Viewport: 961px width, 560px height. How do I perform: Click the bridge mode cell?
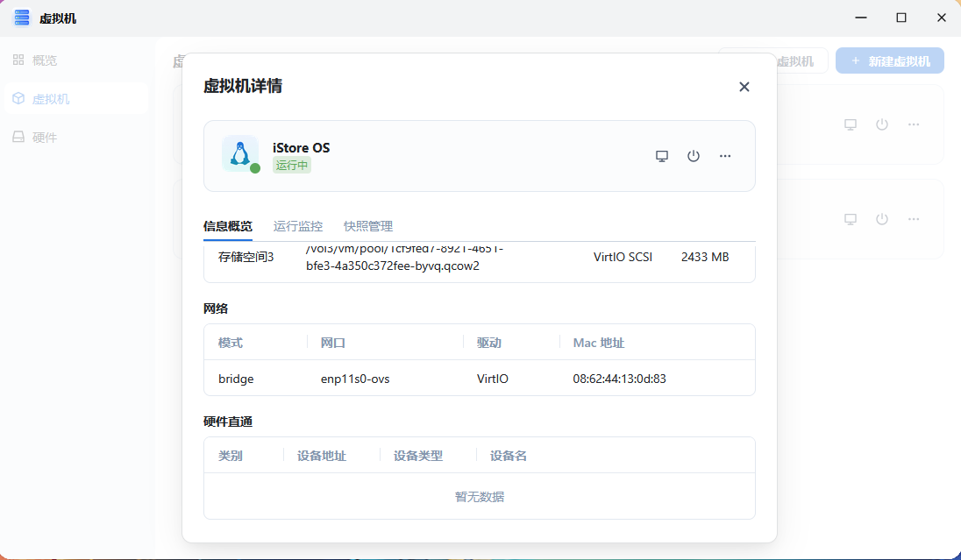pos(236,379)
